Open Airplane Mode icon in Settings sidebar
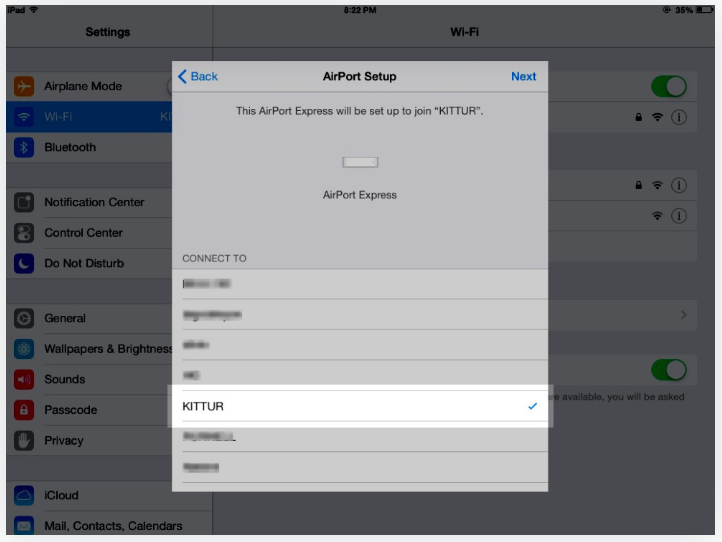722x542 pixels. 24,86
